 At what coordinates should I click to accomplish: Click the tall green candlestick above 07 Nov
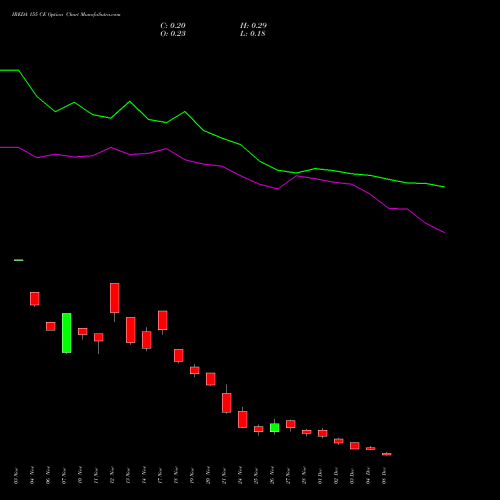point(67,333)
